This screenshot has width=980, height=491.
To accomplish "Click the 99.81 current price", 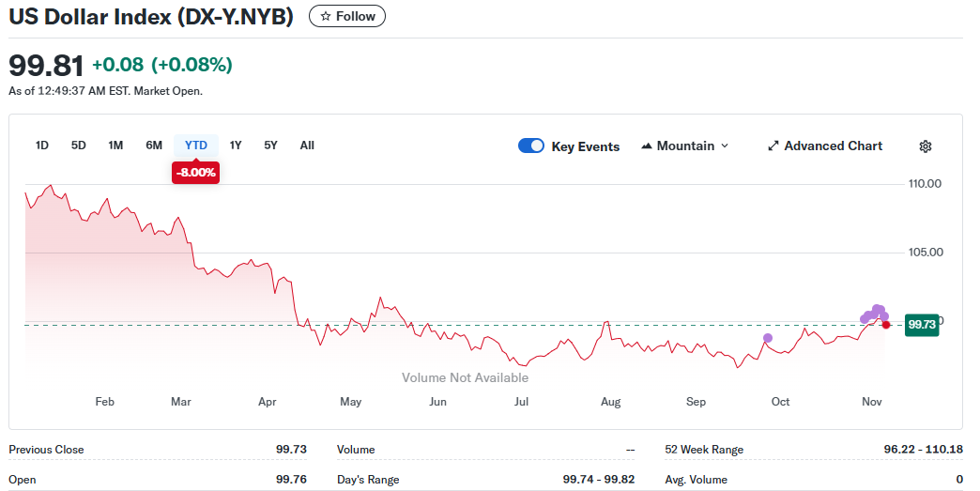I will click(x=46, y=65).
